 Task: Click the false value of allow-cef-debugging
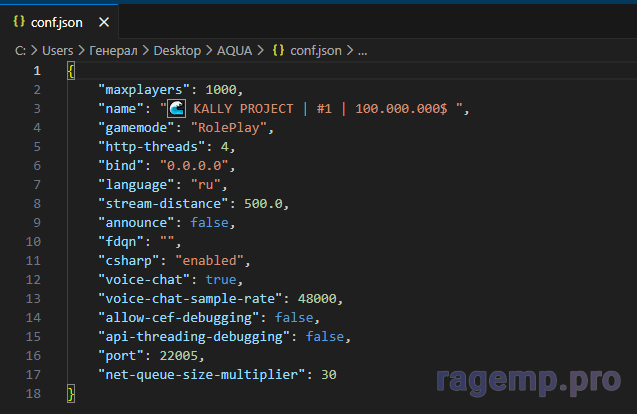point(296,318)
